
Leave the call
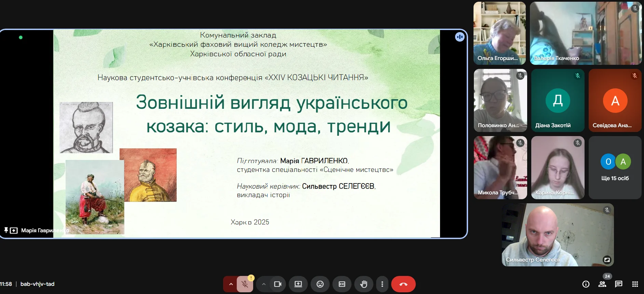403,284
